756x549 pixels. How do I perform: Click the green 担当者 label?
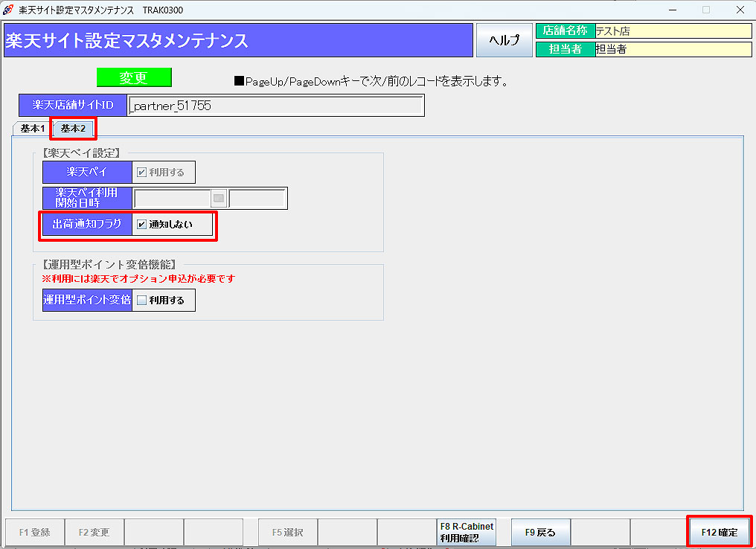566,49
